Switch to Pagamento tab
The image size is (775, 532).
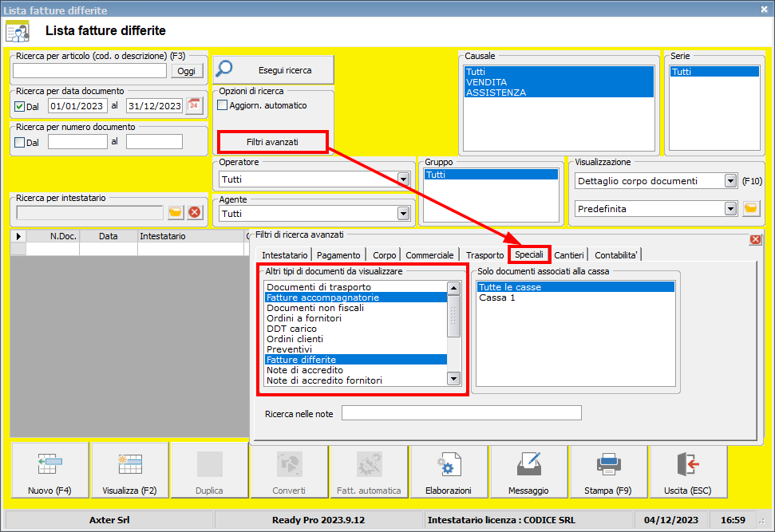(x=338, y=255)
